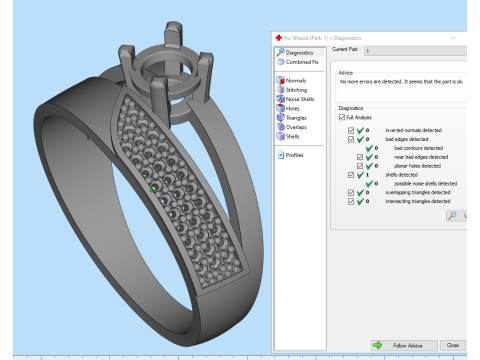The image size is (480, 360).
Task: Open the Diagnostics page icon
Action: pos(280,52)
